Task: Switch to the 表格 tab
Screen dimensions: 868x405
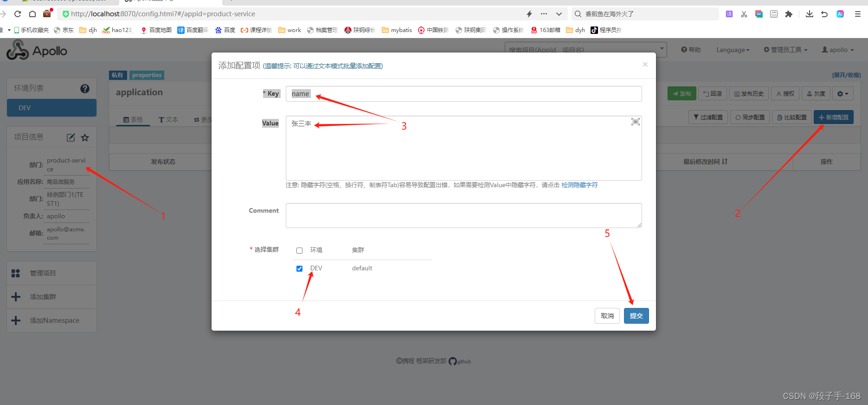Action: [133, 120]
